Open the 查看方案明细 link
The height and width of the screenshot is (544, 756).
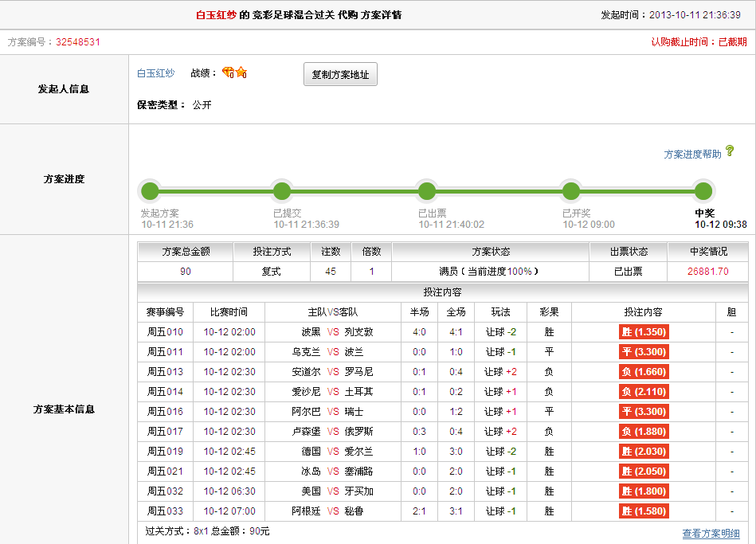[711, 533]
